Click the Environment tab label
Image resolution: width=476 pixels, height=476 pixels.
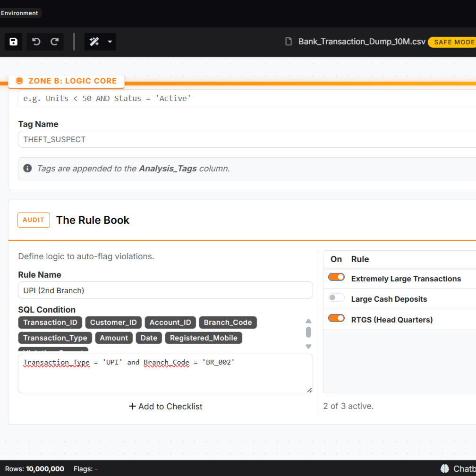[x=20, y=13]
